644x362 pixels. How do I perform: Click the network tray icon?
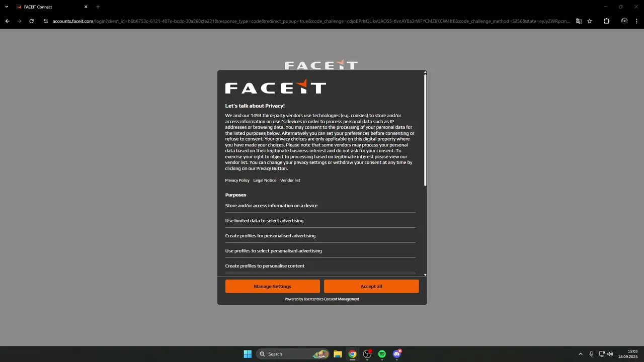[x=602, y=354]
